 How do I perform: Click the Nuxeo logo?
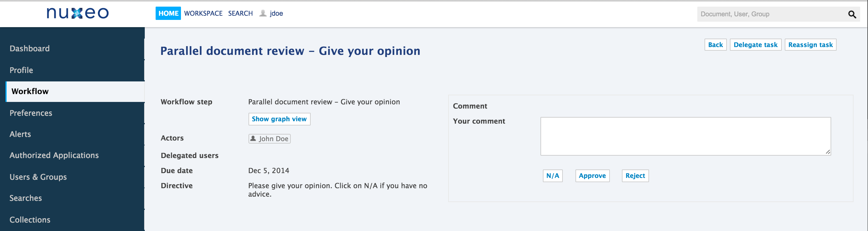coord(78,13)
